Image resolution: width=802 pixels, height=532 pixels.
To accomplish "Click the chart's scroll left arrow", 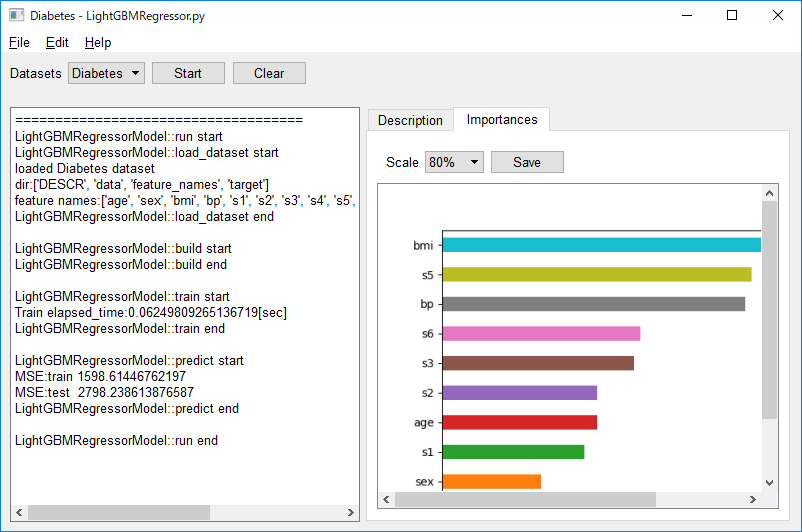I will tap(386, 499).
